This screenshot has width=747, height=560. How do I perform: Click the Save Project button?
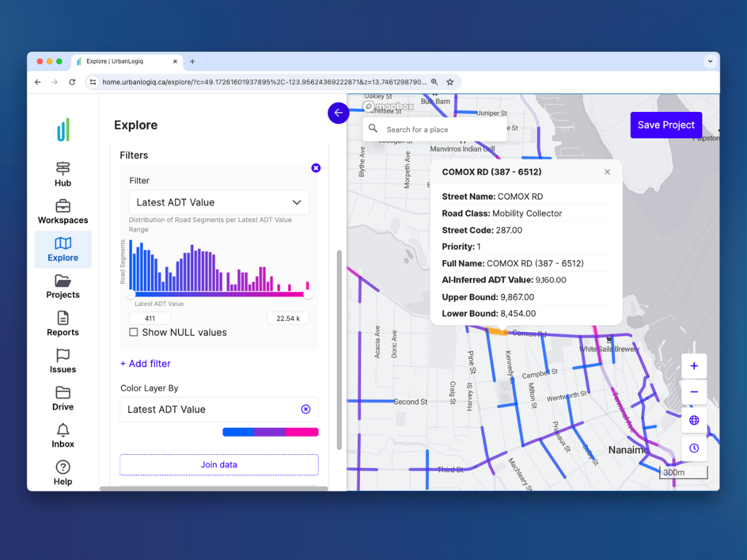(666, 125)
